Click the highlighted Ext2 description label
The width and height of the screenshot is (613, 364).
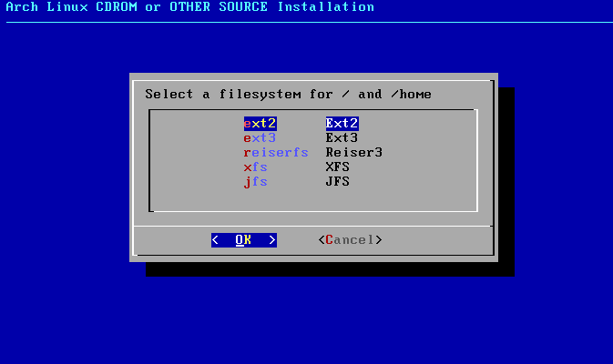[342, 124]
